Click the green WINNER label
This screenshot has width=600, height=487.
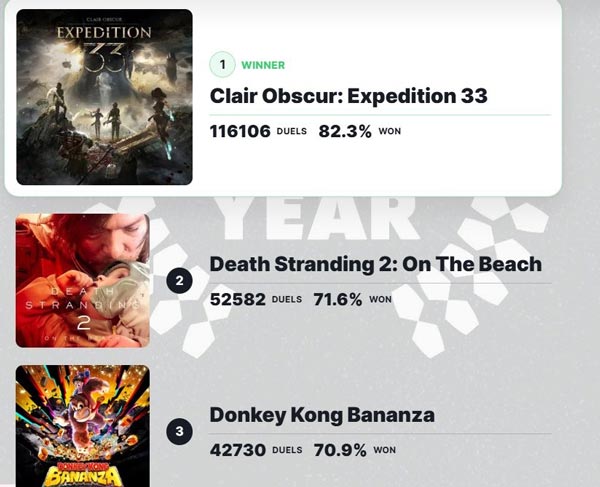[x=263, y=66]
